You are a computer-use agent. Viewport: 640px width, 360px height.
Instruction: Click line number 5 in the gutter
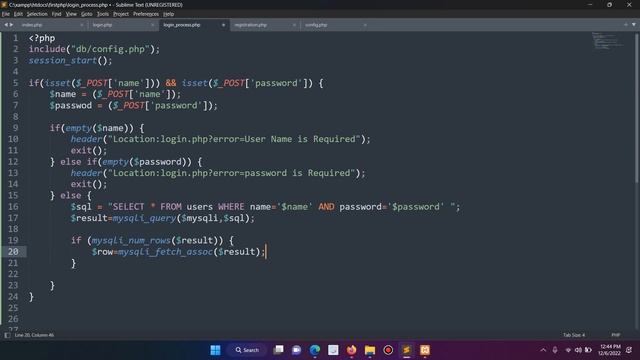pos(16,83)
